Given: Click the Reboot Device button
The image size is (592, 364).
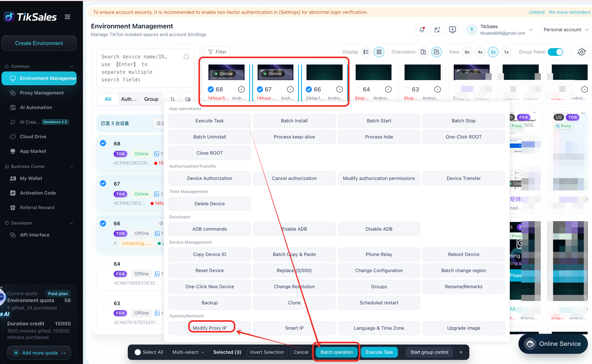Looking at the screenshot, I should (x=464, y=254).
